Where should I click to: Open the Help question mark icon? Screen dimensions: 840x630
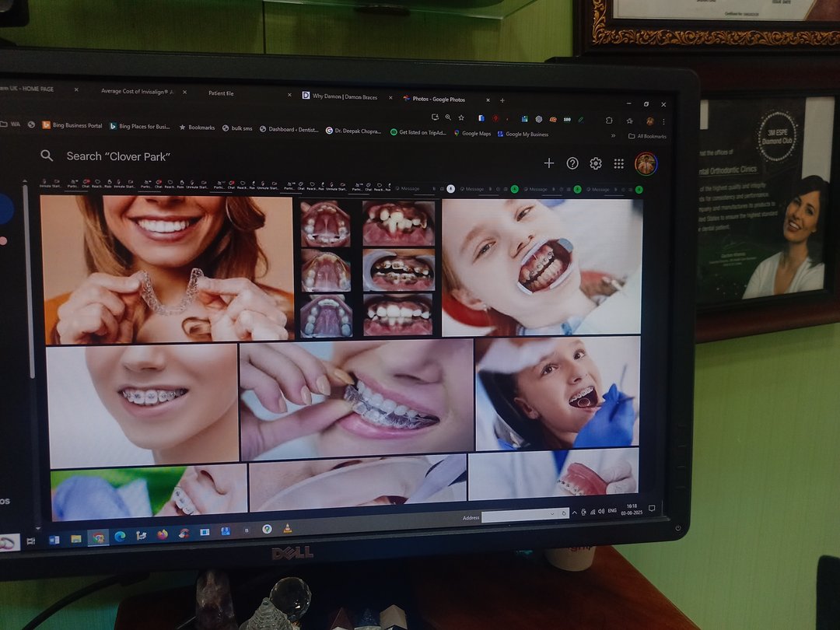point(572,163)
